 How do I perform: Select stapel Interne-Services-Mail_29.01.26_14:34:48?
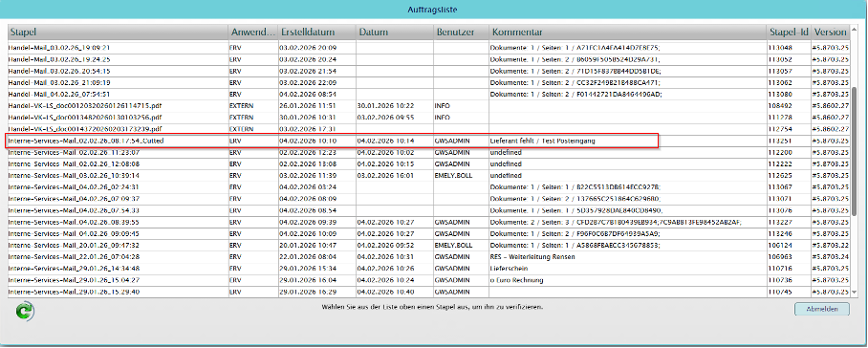(x=74, y=269)
